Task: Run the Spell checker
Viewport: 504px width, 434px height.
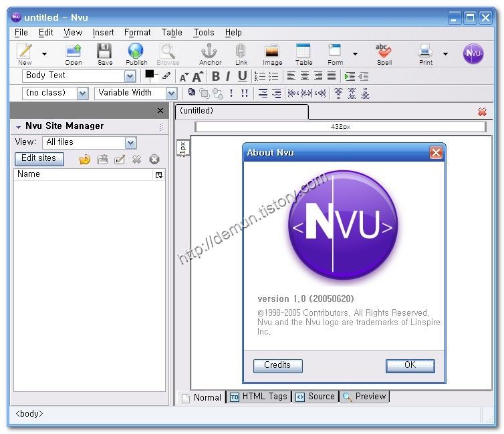Action: (x=384, y=54)
